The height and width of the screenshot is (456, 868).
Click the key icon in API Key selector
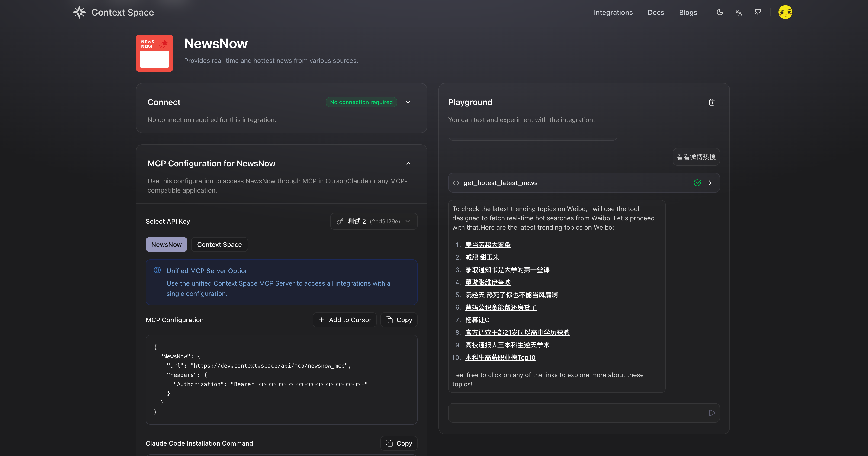pos(340,221)
